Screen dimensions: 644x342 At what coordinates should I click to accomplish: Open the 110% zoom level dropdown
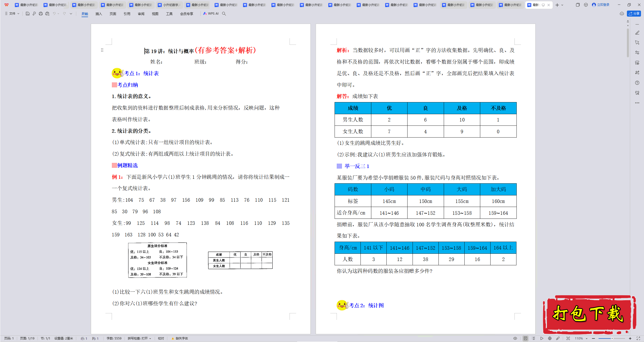tap(581, 338)
